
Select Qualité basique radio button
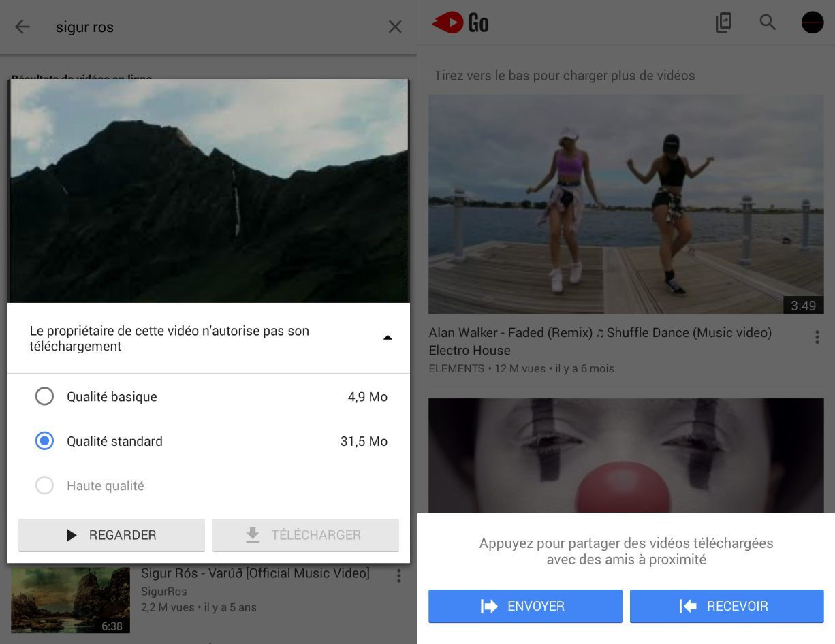[x=44, y=396]
